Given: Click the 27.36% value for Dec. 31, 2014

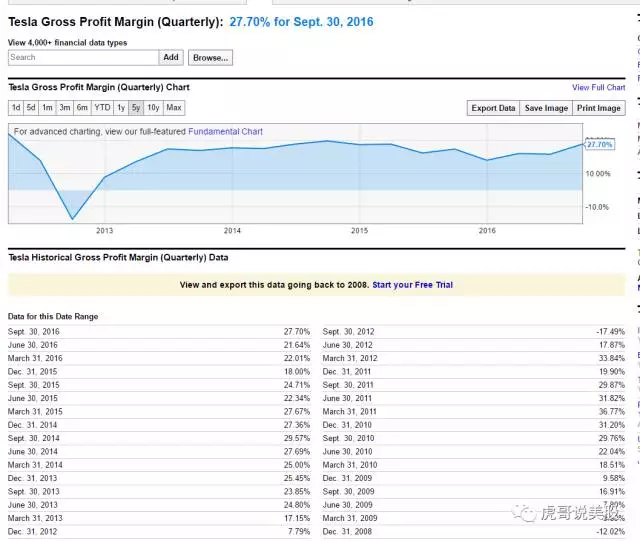Looking at the screenshot, I should [x=297, y=425].
